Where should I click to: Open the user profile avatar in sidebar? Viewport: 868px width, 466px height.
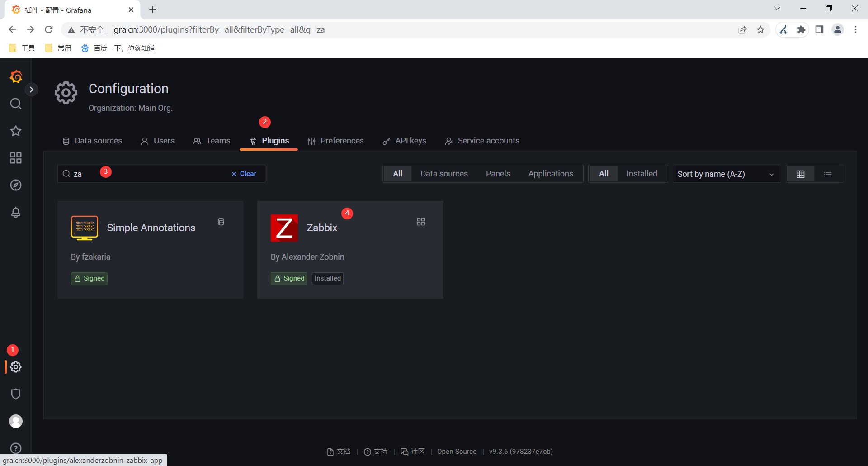pyautogui.click(x=16, y=421)
